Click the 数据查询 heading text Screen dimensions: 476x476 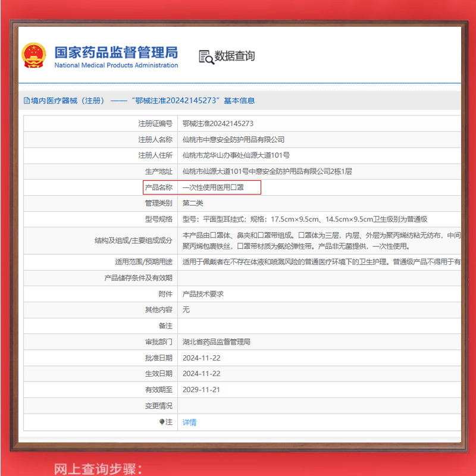point(234,56)
